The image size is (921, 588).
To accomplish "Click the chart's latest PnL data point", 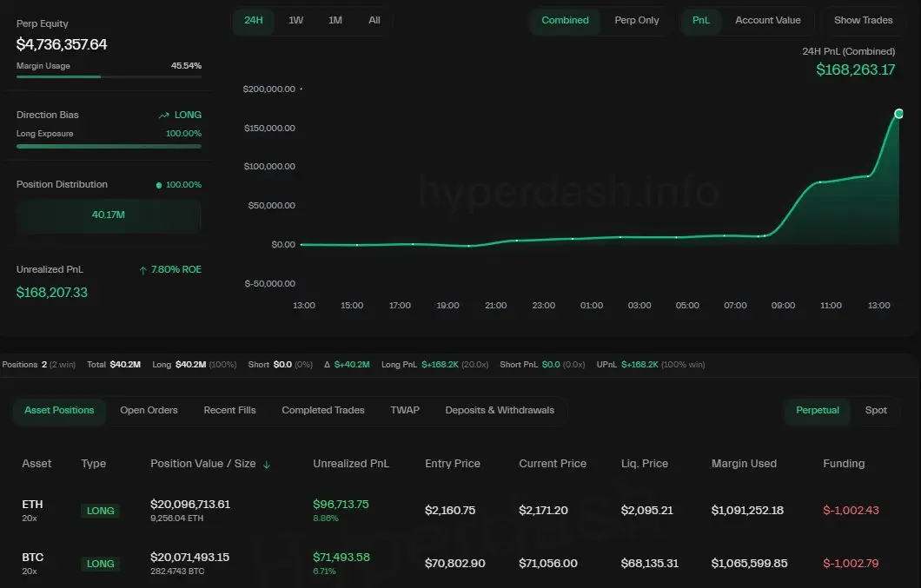I will pos(898,114).
